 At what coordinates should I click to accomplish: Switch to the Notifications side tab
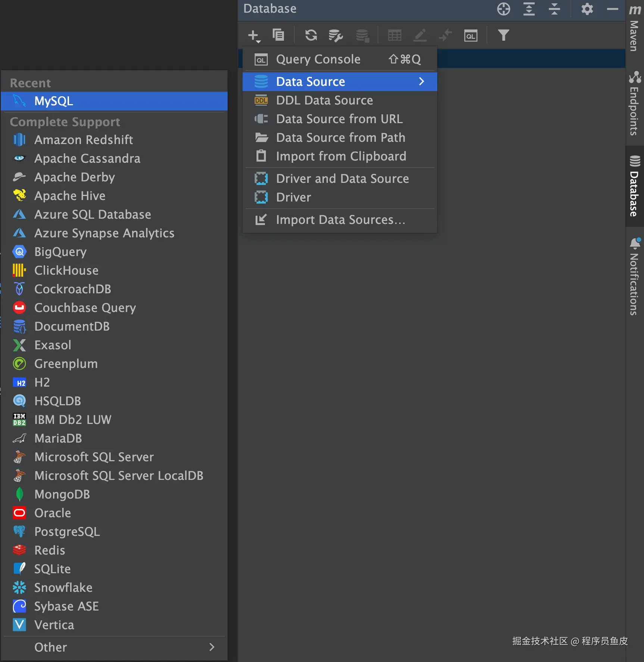tap(634, 277)
